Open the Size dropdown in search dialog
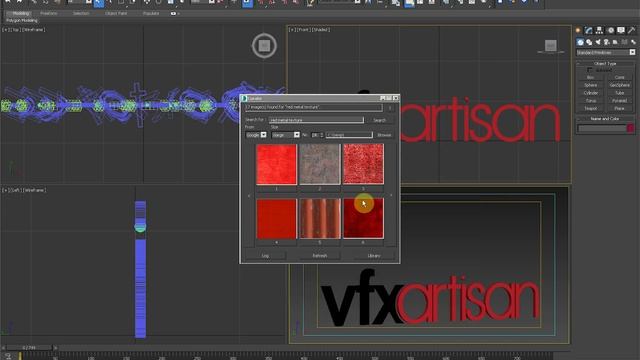Viewport: 640px width, 360px height. click(x=285, y=135)
